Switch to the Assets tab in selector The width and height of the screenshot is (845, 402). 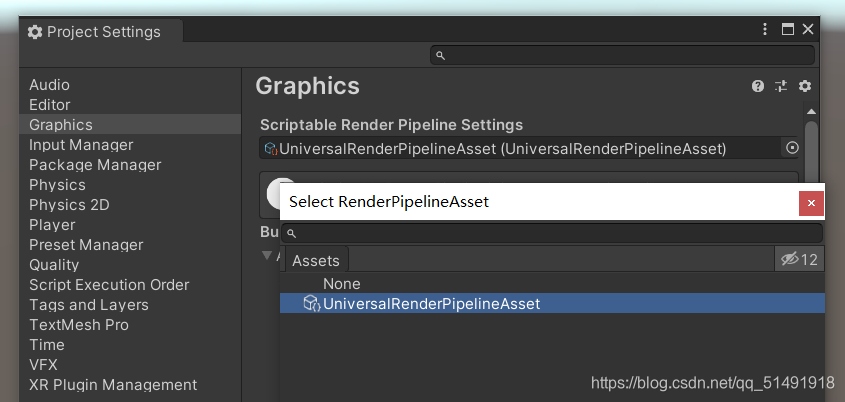coord(316,260)
